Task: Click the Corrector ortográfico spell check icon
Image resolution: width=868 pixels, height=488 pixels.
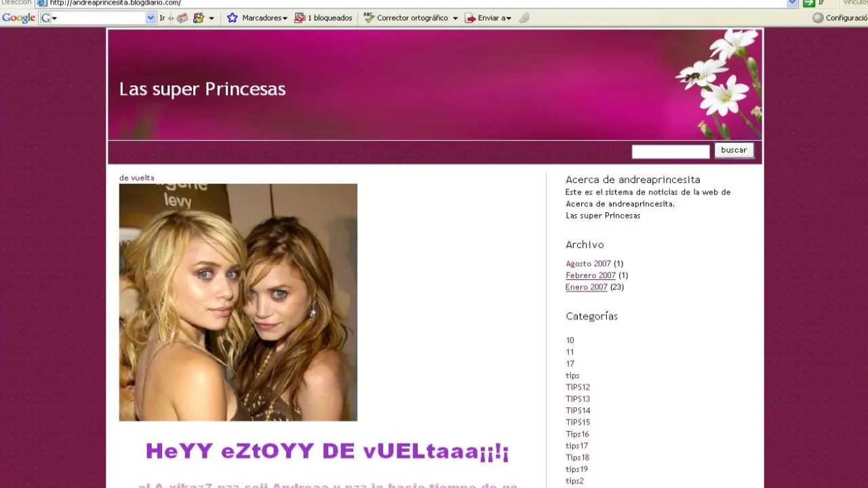Action: click(369, 18)
